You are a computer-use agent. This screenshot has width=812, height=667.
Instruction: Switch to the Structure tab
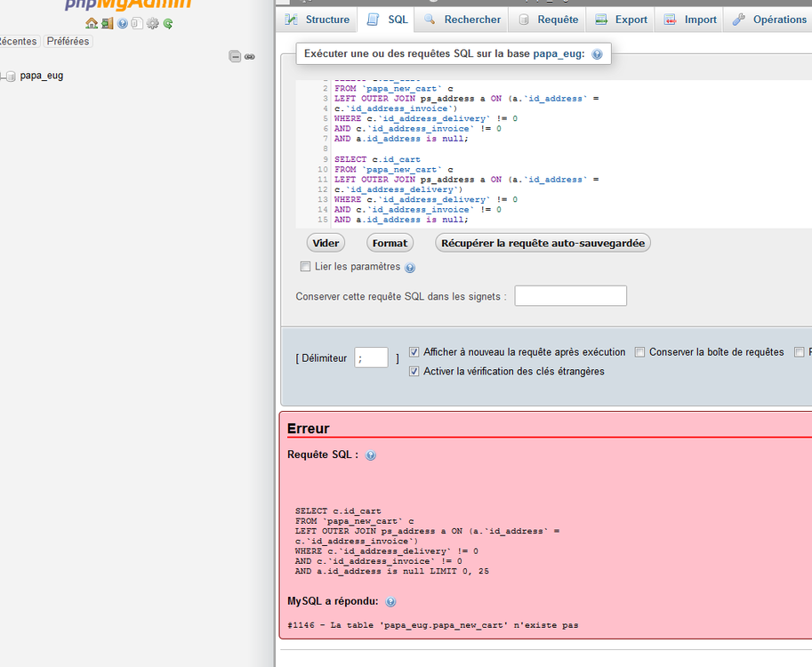click(318, 20)
